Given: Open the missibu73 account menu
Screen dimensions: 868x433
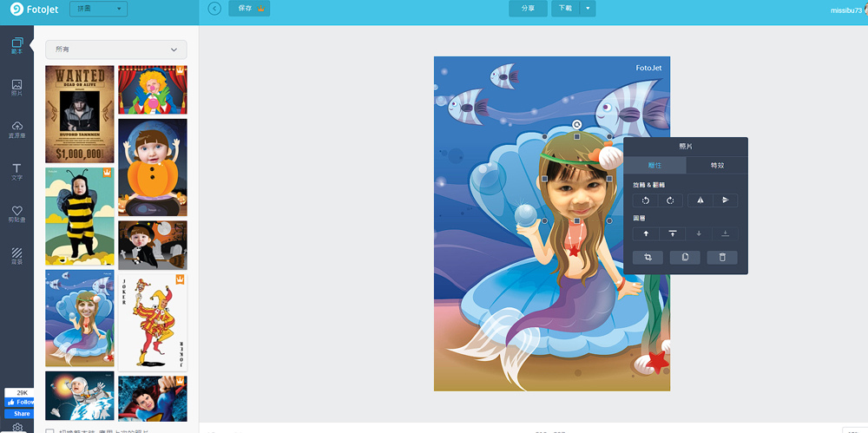Looking at the screenshot, I should tap(848, 10).
